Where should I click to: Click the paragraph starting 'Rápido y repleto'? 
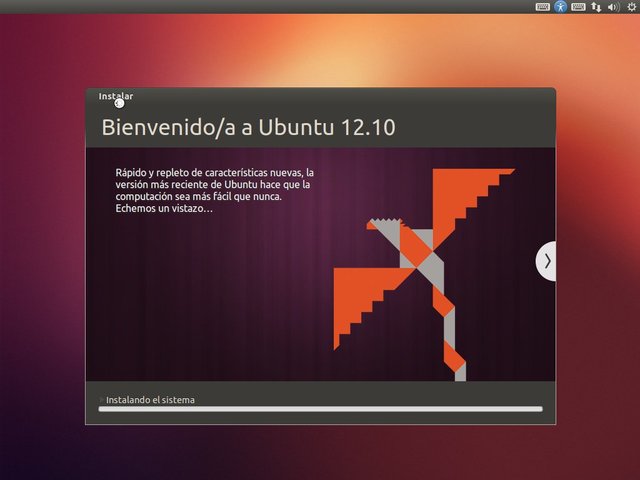[215, 190]
